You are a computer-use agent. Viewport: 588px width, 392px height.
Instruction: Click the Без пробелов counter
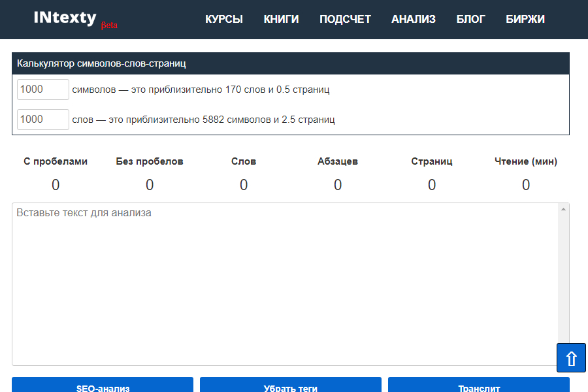click(150, 185)
